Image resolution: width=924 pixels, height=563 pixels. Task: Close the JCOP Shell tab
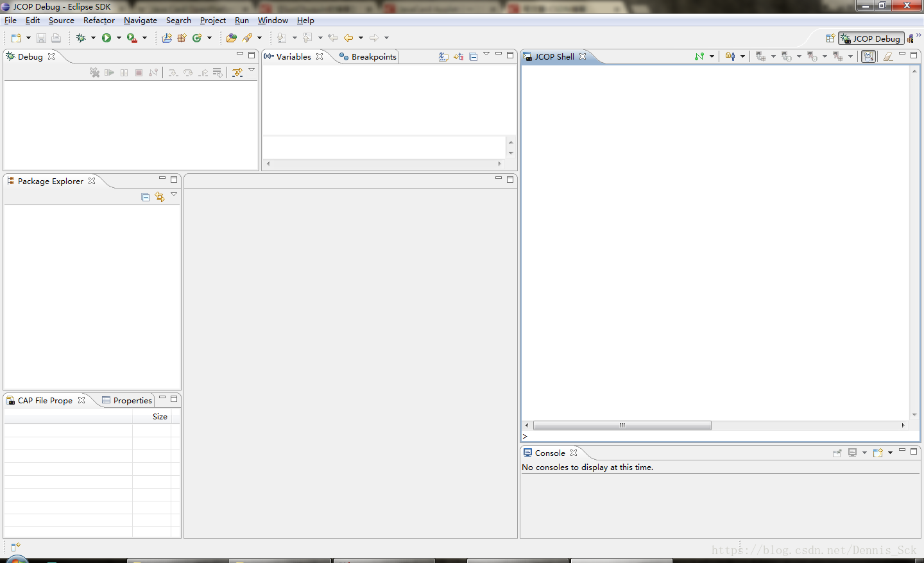(583, 56)
